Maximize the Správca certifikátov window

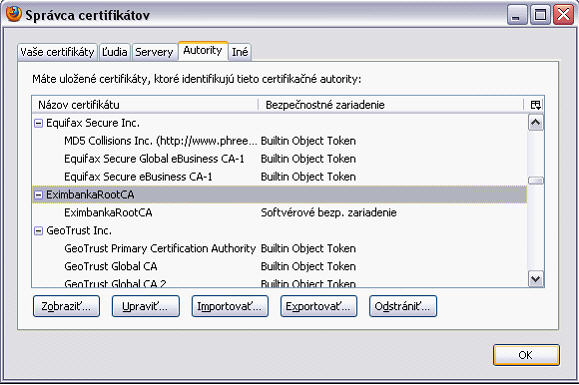[x=540, y=15]
